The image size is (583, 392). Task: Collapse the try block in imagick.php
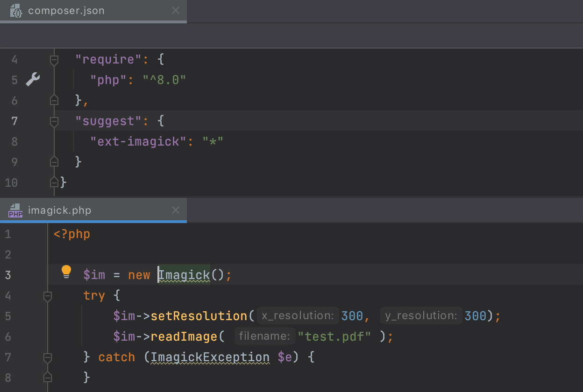tap(47, 295)
